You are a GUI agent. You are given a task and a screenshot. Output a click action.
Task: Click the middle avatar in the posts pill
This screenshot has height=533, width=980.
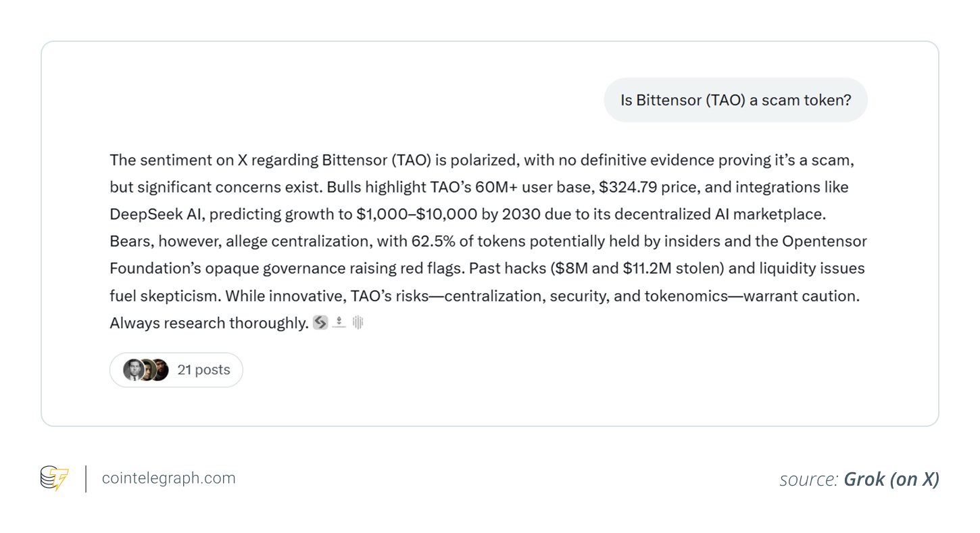[x=146, y=370]
